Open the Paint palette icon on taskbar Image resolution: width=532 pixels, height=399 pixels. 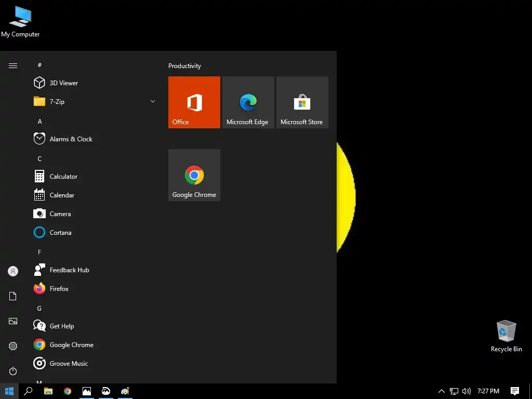point(125,391)
